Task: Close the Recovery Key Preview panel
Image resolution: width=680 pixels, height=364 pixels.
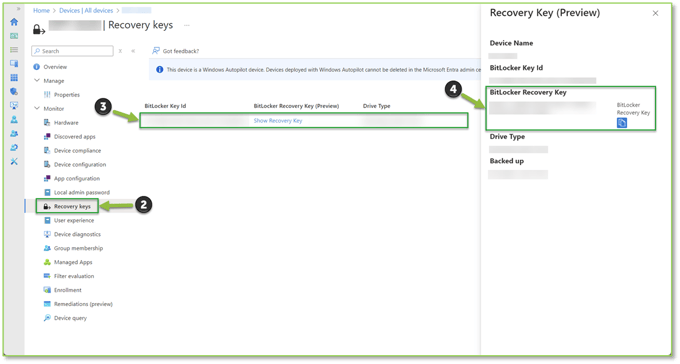Action: coord(655,13)
